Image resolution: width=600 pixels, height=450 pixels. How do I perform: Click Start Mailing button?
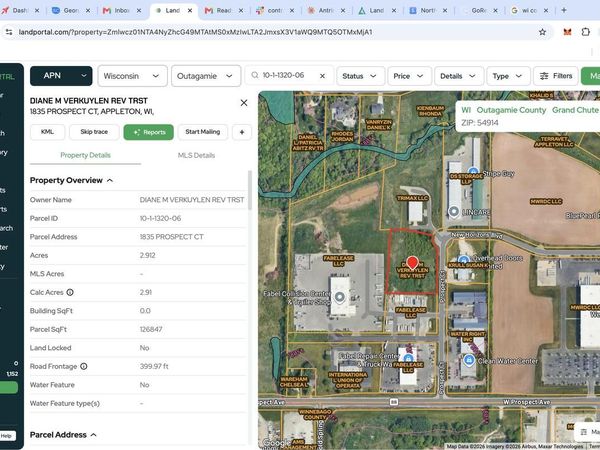(203, 132)
